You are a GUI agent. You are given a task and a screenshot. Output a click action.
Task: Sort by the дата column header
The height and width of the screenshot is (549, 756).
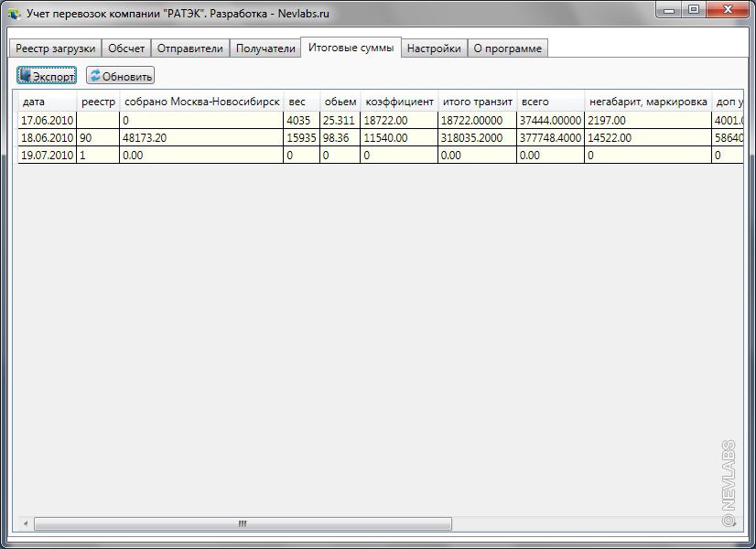coord(47,102)
